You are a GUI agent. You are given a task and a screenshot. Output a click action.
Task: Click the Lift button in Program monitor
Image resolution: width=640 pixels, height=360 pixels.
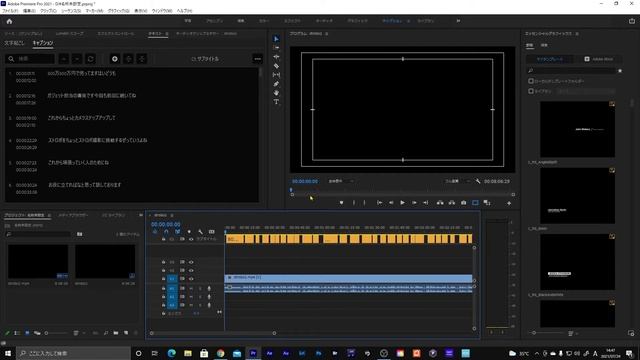click(x=440, y=202)
